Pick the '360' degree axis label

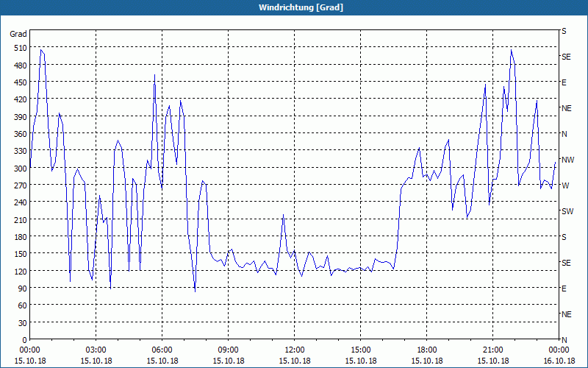coord(21,134)
